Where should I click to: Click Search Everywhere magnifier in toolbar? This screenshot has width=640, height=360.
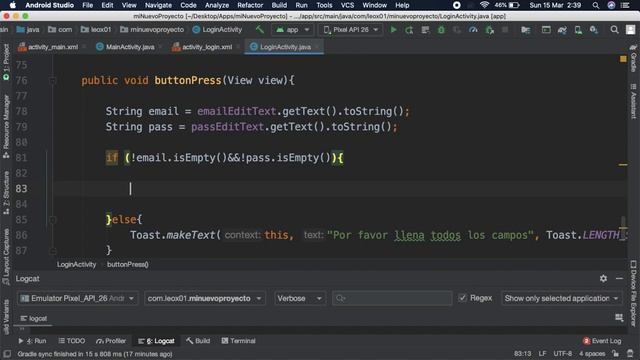coord(614,30)
